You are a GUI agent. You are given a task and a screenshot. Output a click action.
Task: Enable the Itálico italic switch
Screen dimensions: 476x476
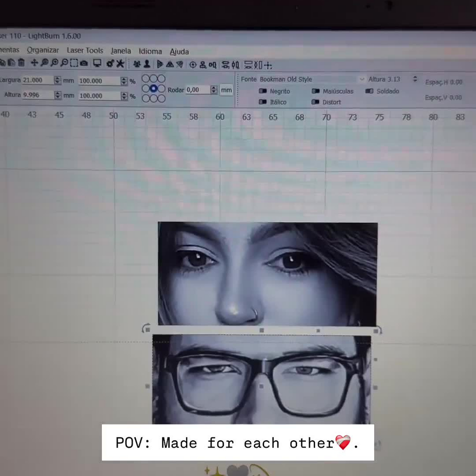263,102
